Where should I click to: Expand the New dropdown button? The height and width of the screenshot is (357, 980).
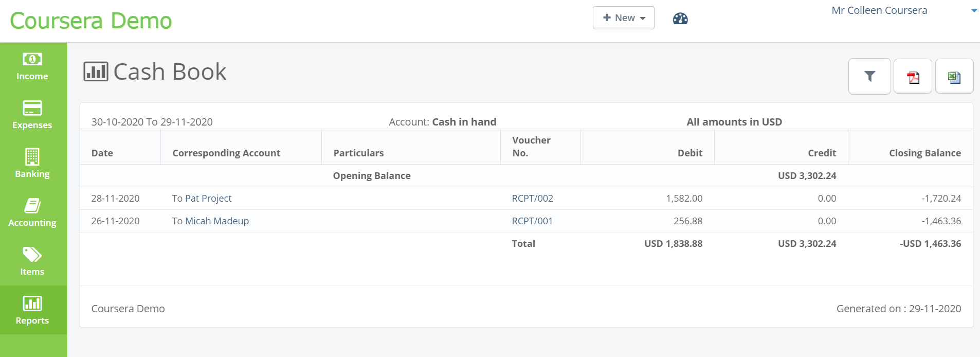[x=624, y=18]
